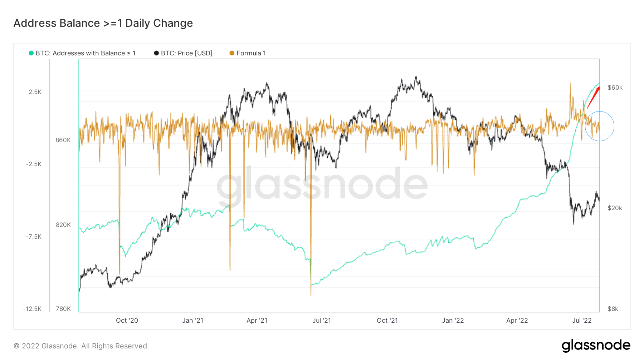Screen dimensions: 644x362
Task: Toggle the 'Formula 1' series label
Action: click(x=251, y=53)
